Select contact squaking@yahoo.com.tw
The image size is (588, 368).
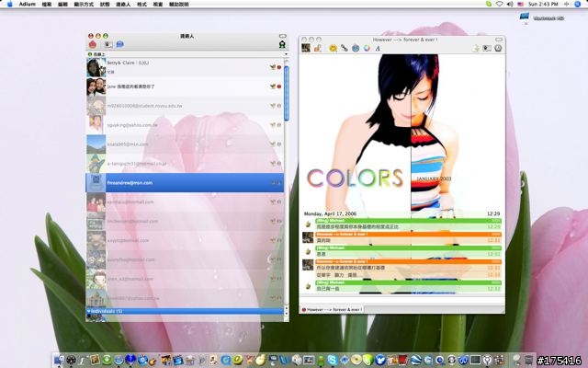pyautogui.click(x=186, y=125)
